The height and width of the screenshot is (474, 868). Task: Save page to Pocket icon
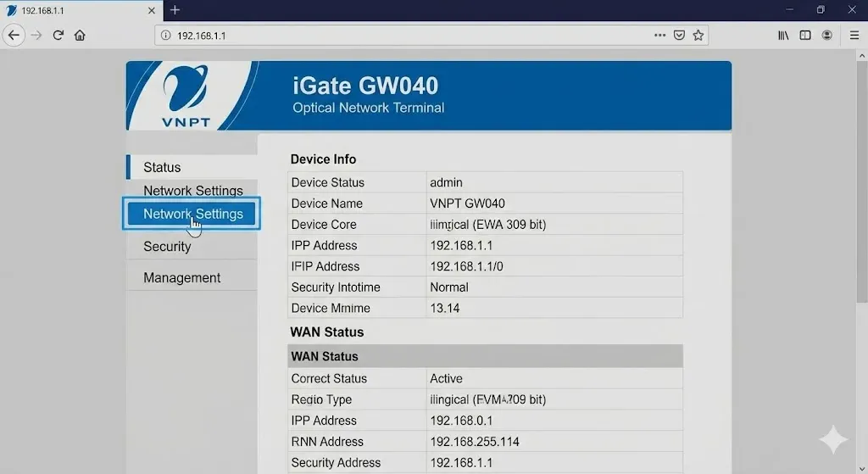point(679,36)
